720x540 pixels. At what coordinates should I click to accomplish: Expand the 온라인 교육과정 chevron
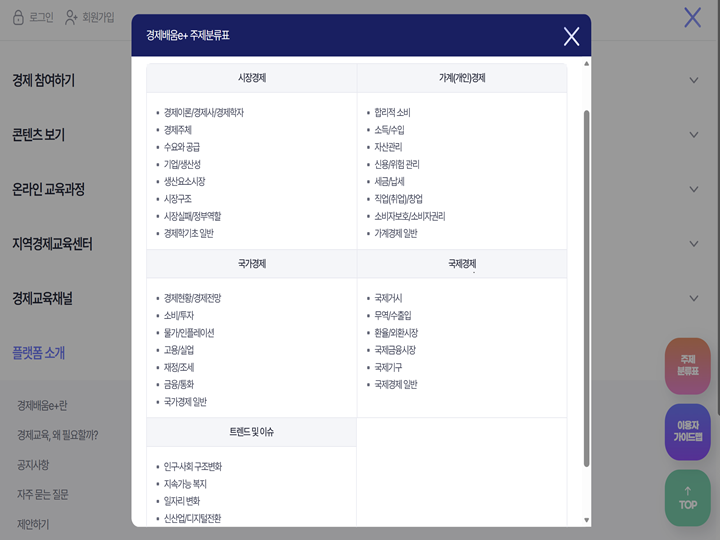[x=694, y=189]
